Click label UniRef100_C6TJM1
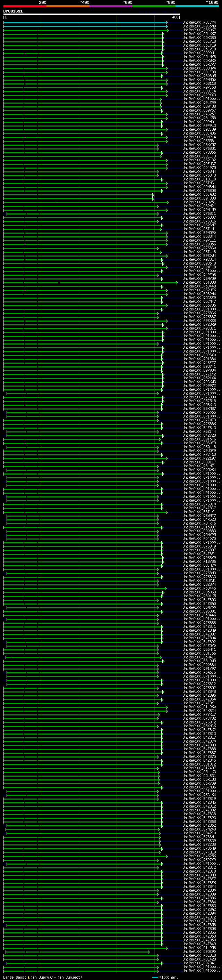Screen dimensions: 222x980 pos(199,229)
